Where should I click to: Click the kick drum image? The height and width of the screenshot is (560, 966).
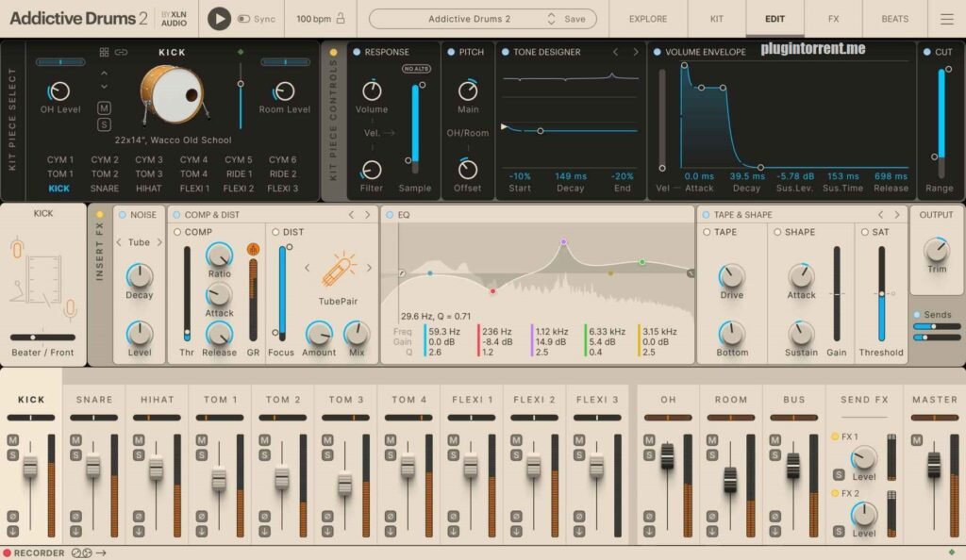pyautogui.click(x=174, y=95)
